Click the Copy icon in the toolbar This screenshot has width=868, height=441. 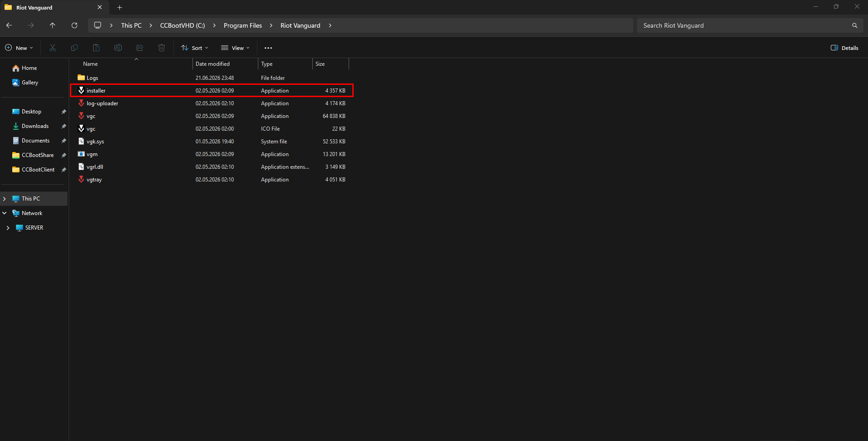(x=74, y=48)
